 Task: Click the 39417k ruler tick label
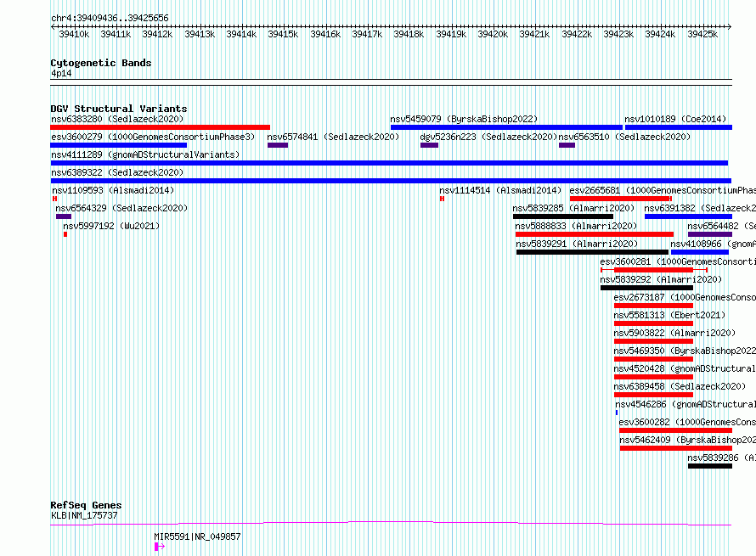(x=367, y=34)
